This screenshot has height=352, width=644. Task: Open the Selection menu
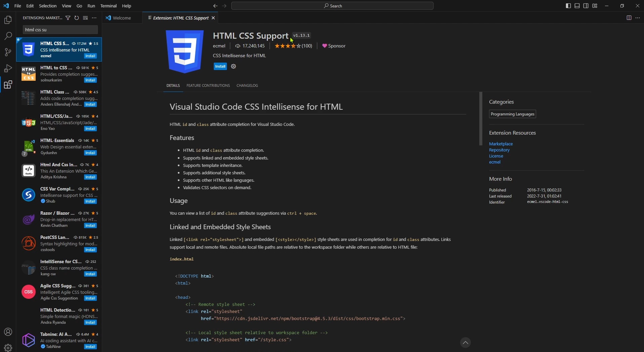coord(48,6)
